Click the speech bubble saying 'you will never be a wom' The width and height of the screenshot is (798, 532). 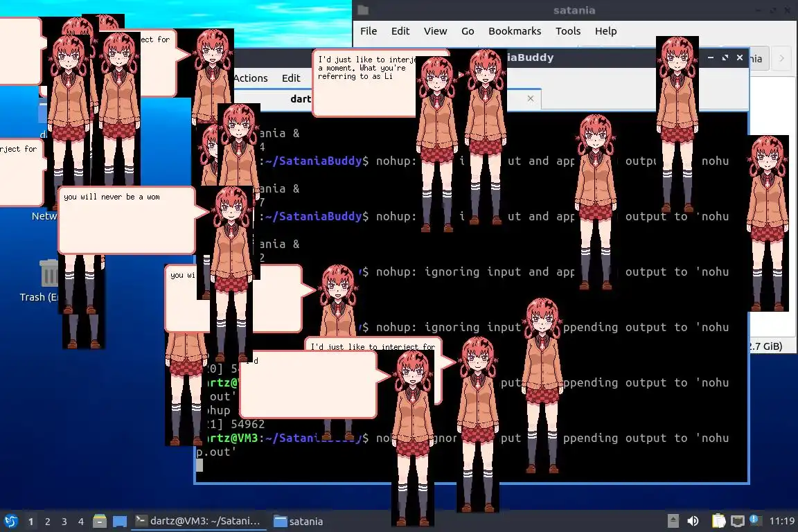pyautogui.click(x=127, y=220)
